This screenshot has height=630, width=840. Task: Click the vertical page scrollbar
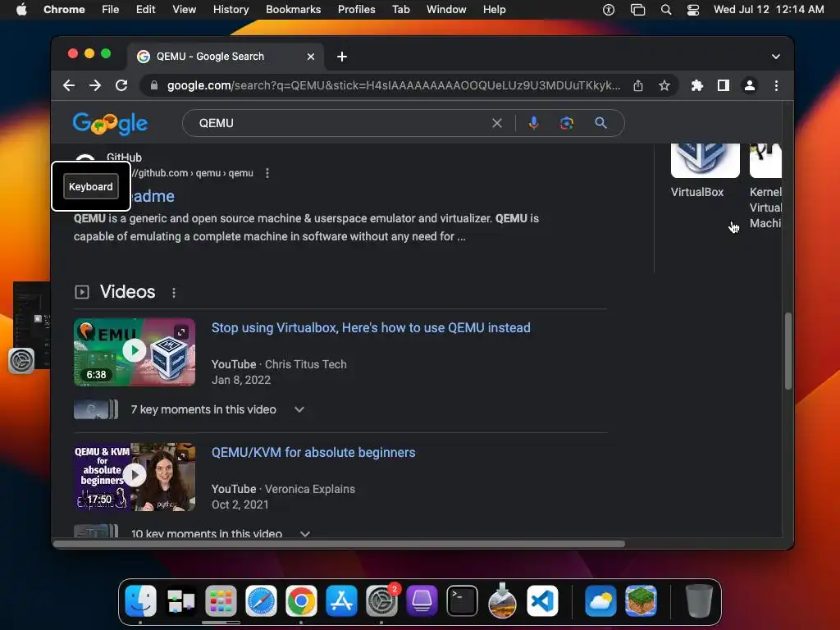[788, 351]
